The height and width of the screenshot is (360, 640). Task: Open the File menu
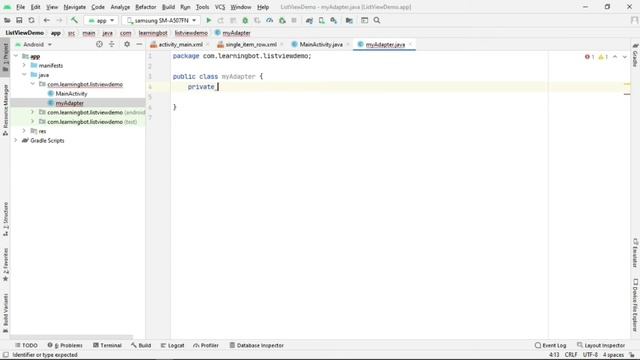[20, 7]
